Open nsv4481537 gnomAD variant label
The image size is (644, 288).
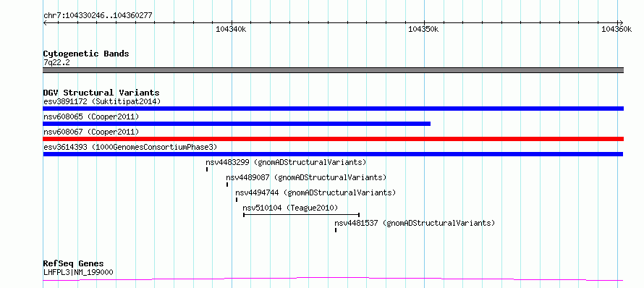pos(415,223)
